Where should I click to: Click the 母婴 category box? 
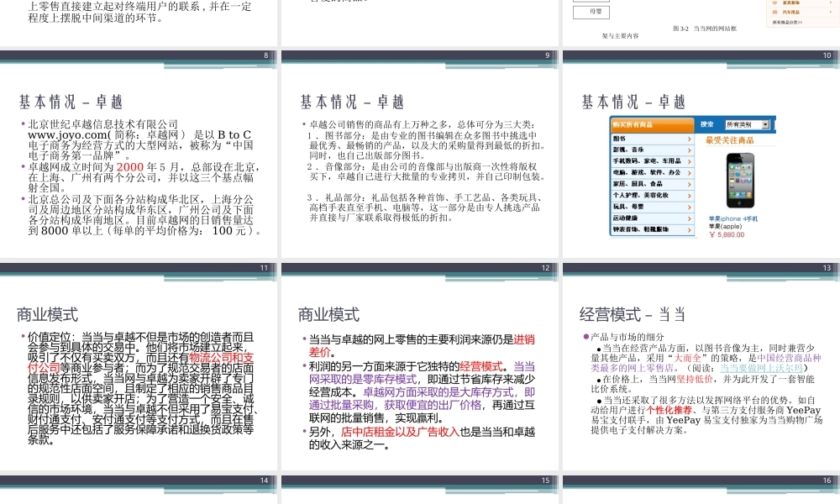pyautogui.click(x=591, y=12)
